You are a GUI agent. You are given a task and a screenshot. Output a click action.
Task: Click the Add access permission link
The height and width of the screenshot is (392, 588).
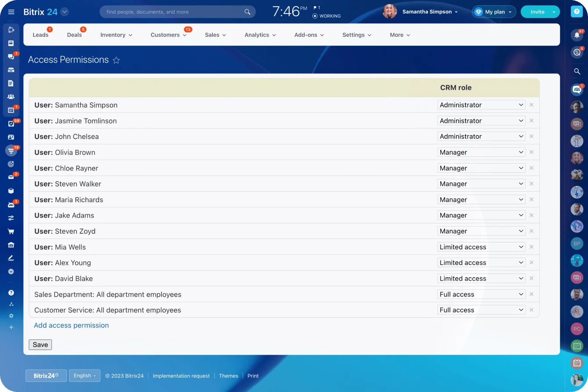point(71,325)
